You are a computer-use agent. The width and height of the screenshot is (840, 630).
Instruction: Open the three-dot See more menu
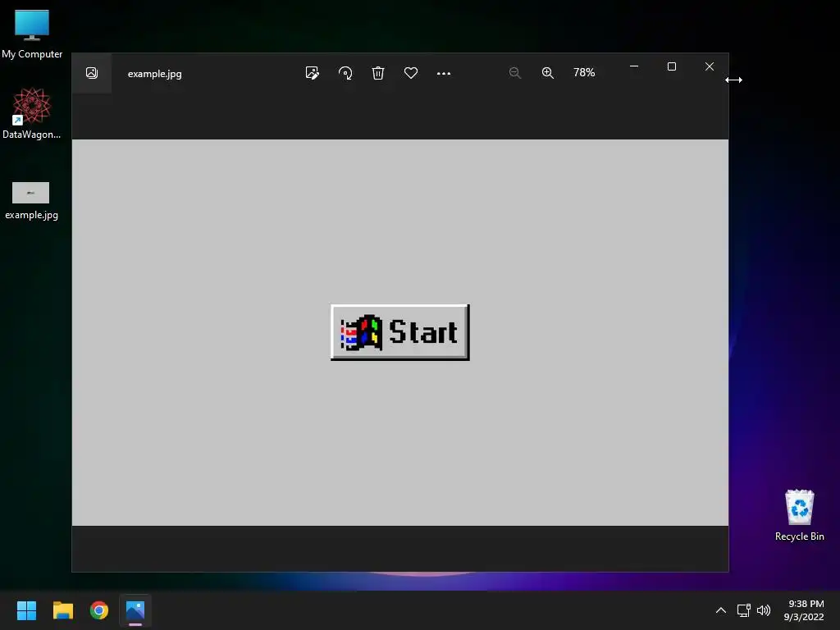[444, 73]
